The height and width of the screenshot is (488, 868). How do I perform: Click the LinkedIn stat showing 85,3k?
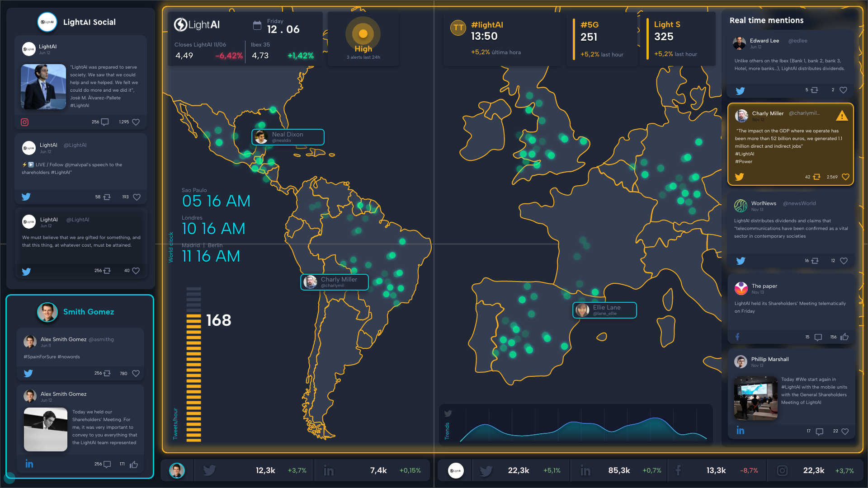tap(619, 470)
